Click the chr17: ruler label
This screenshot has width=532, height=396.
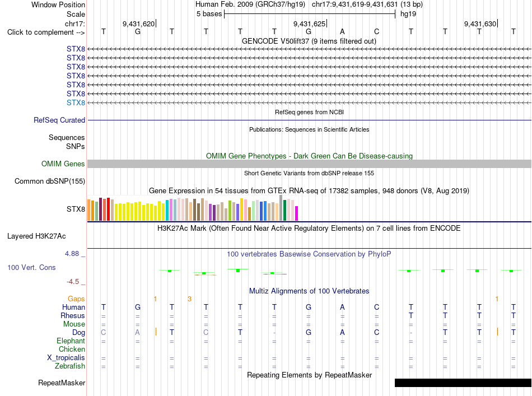coord(74,24)
